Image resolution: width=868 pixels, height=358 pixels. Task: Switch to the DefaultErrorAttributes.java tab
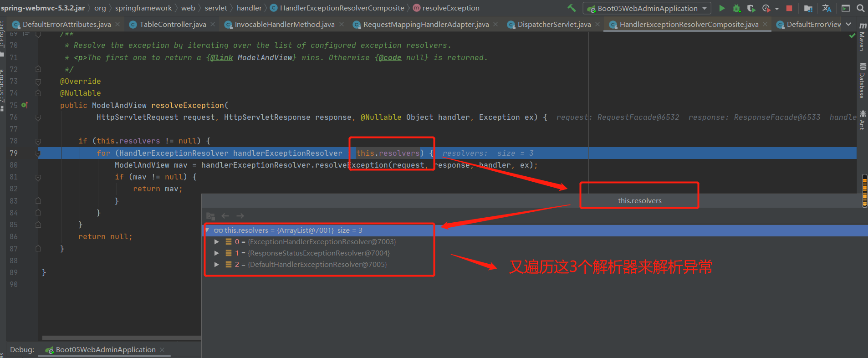[x=66, y=25]
